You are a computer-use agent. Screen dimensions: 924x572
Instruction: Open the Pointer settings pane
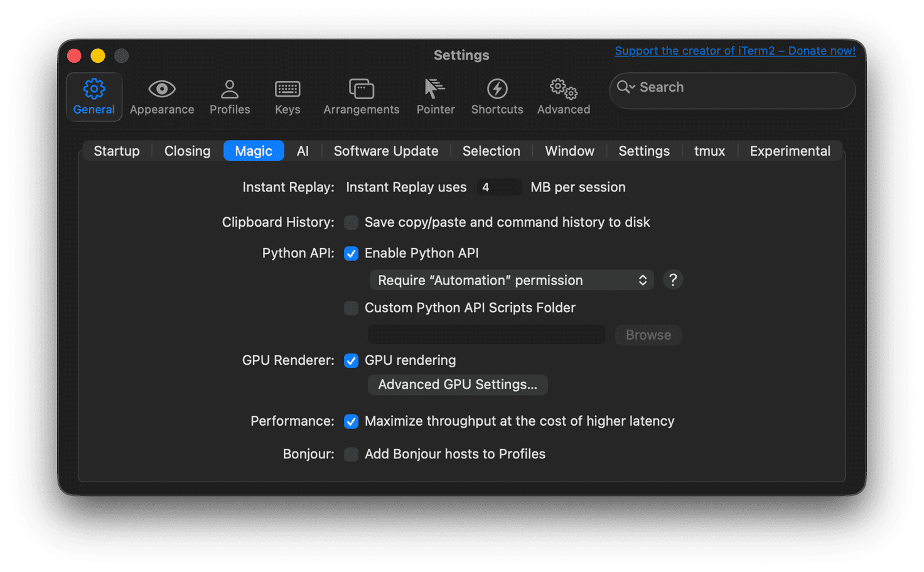(435, 96)
